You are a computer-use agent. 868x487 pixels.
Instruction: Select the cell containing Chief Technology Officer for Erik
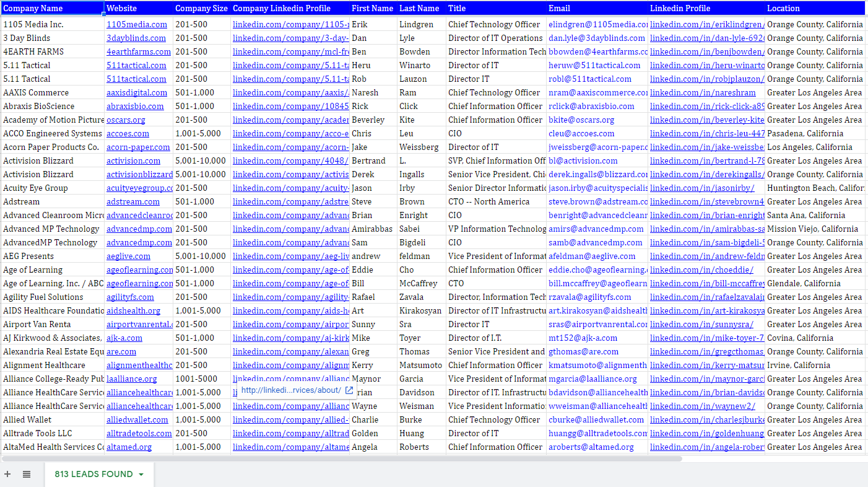(x=494, y=25)
